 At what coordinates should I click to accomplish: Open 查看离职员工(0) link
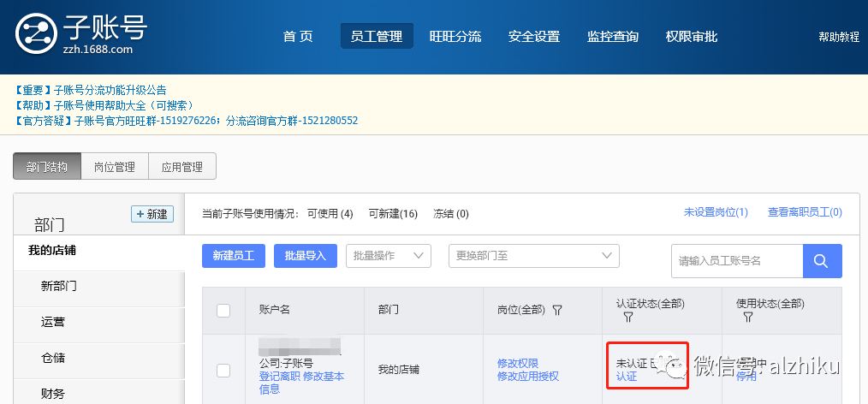(x=805, y=212)
